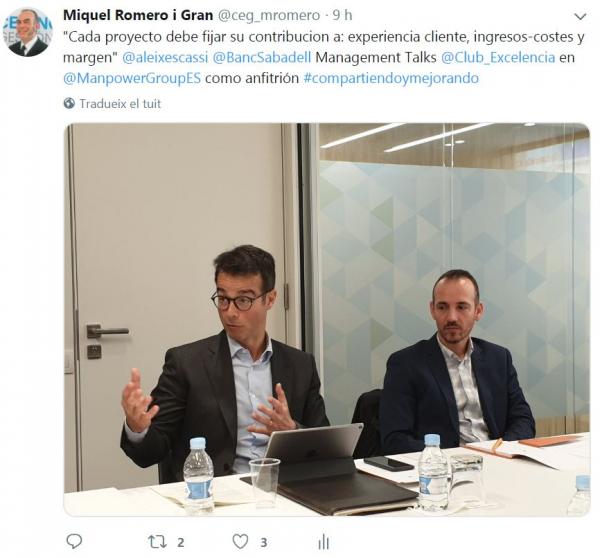
Task: Click the Tradueix el tuit link
Action: pyautogui.click(x=120, y=103)
